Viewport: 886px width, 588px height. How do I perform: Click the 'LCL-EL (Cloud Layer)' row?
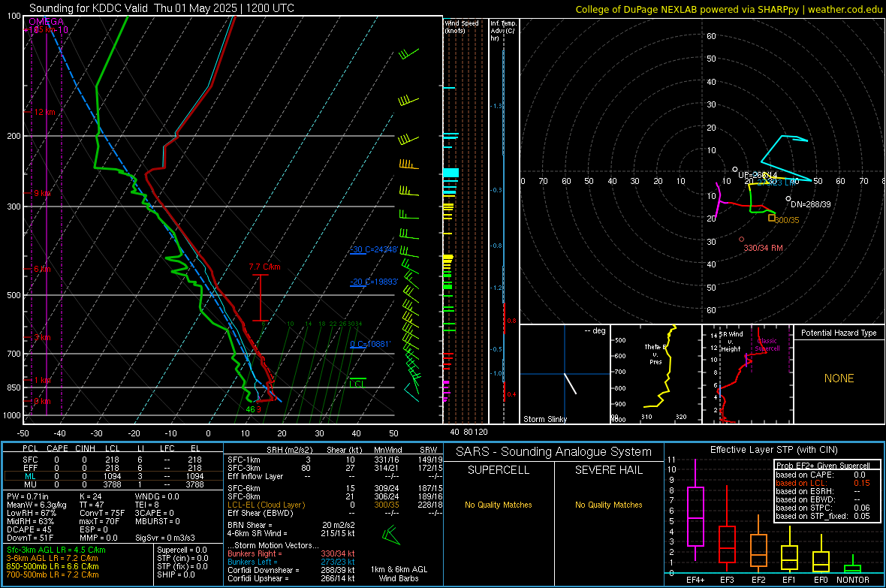[335, 505]
